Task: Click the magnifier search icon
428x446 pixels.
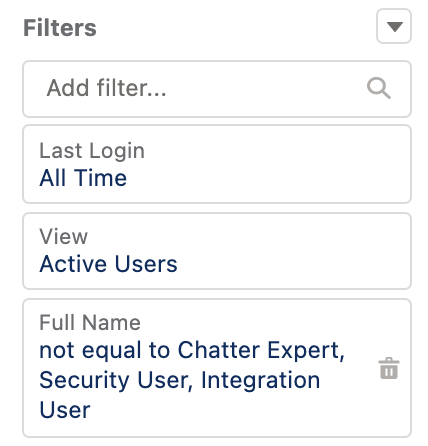Action: pyautogui.click(x=379, y=88)
